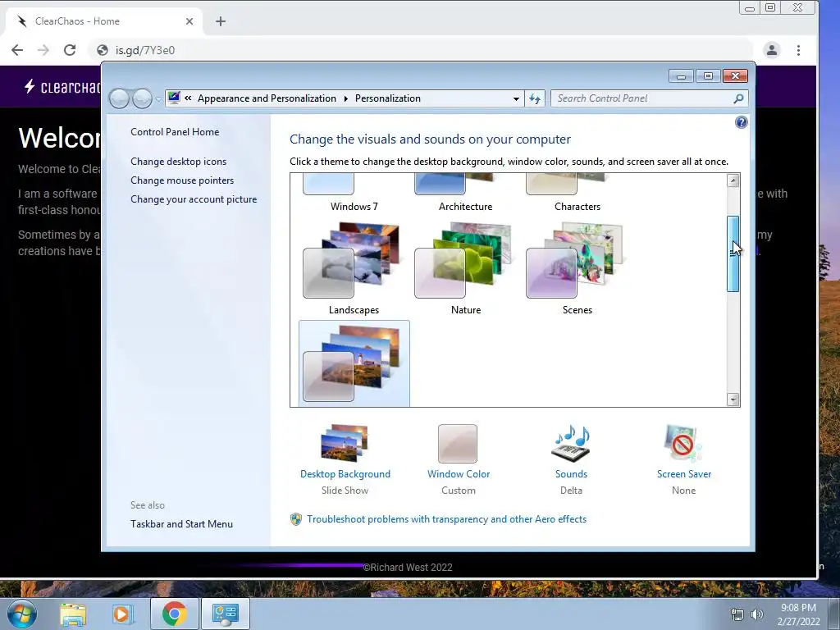Click the Control Panel taskbar icon
Image resolution: width=840 pixels, height=630 pixels.
coord(225,614)
